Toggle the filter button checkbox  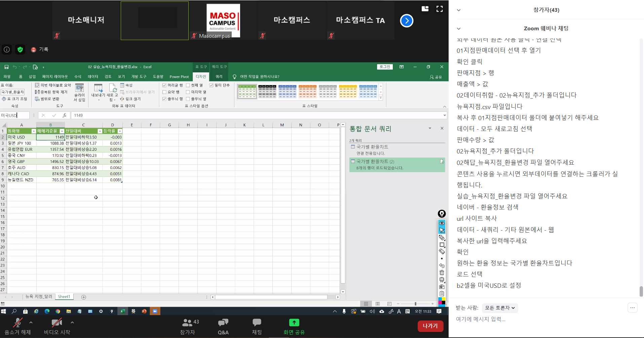[x=212, y=85]
